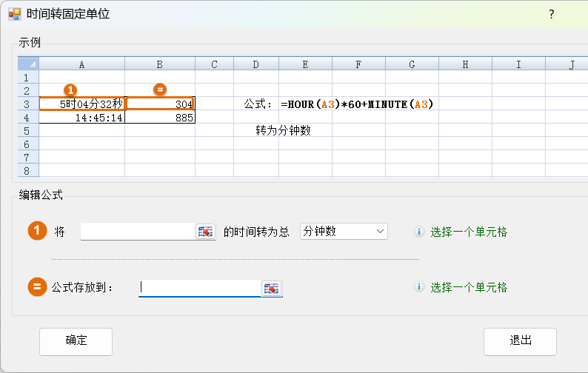
Task: Click the 公式存放到 destination input field
Action: [x=199, y=288]
